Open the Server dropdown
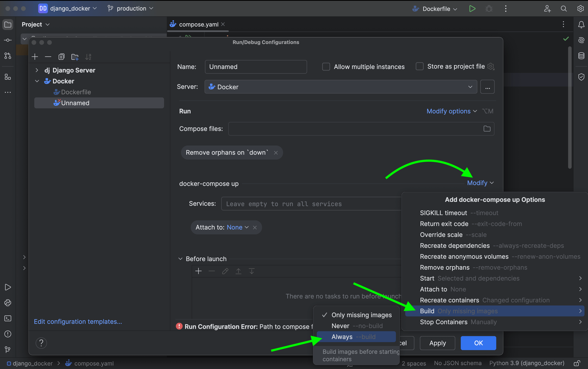 [470, 87]
